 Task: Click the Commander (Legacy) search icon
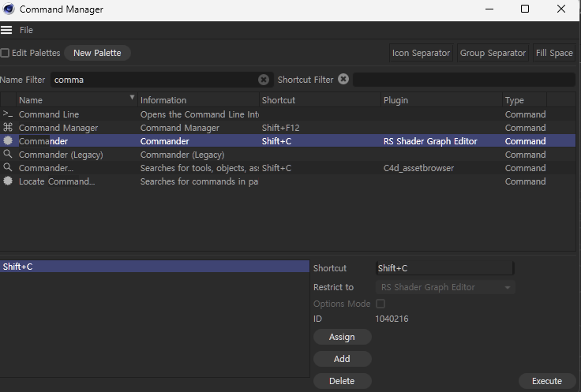tap(8, 155)
